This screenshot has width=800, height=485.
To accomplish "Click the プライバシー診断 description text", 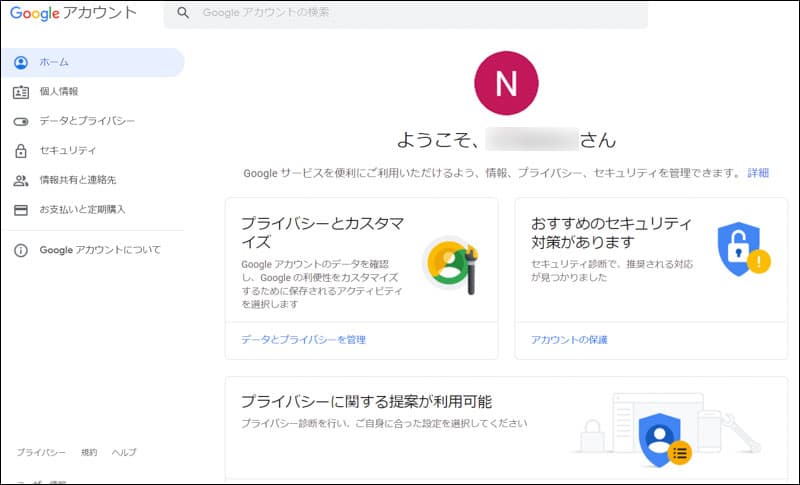I will 384,423.
